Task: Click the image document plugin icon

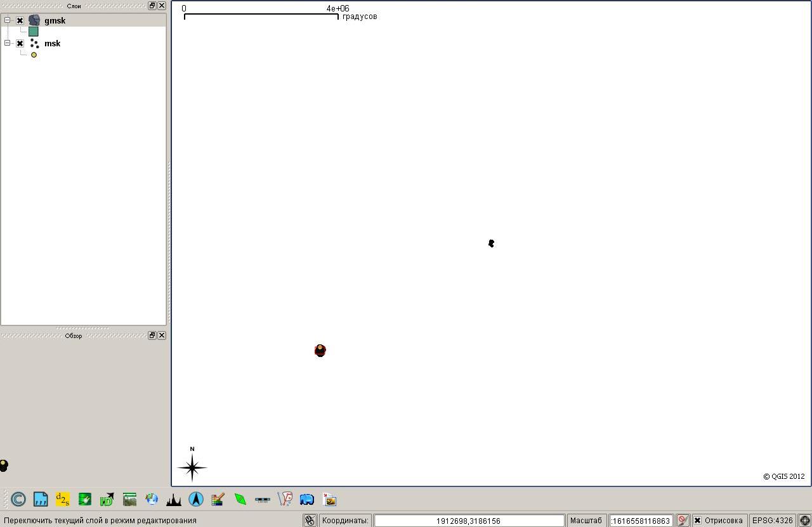Action: [x=329, y=500]
